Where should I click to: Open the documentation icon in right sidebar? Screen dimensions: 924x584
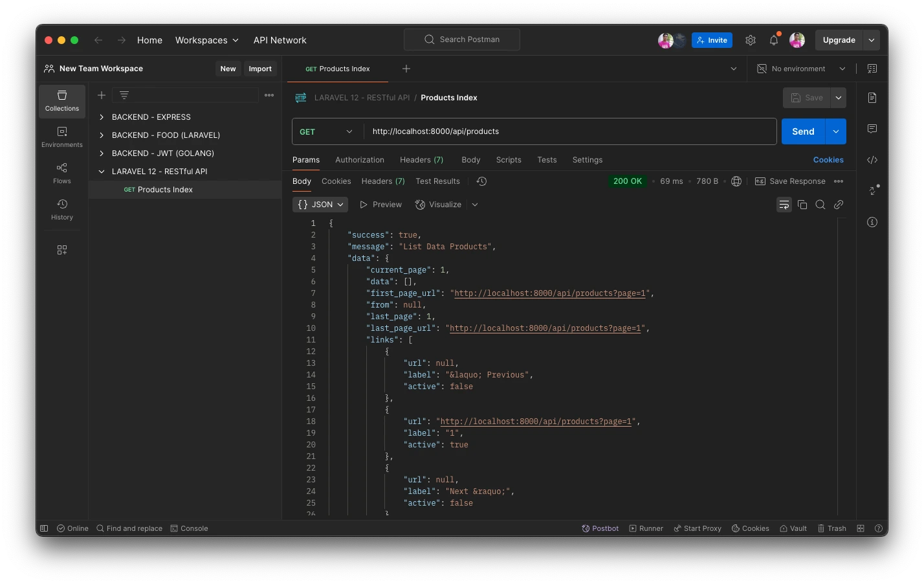point(872,98)
